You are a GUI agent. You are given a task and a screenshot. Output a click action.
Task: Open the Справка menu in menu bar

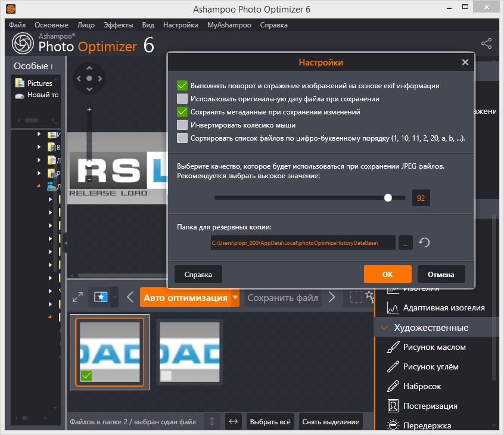pyautogui.click(x=274, y=25)
